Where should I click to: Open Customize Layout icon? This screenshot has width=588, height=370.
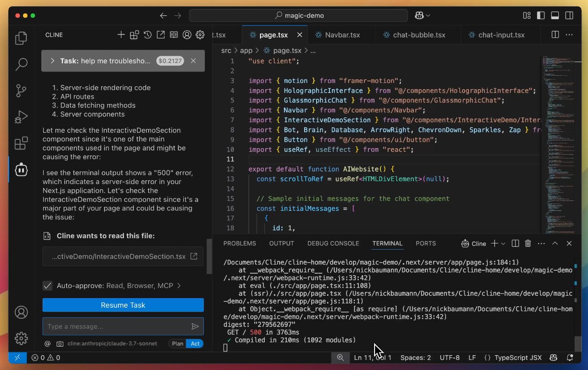pos(527,15)
